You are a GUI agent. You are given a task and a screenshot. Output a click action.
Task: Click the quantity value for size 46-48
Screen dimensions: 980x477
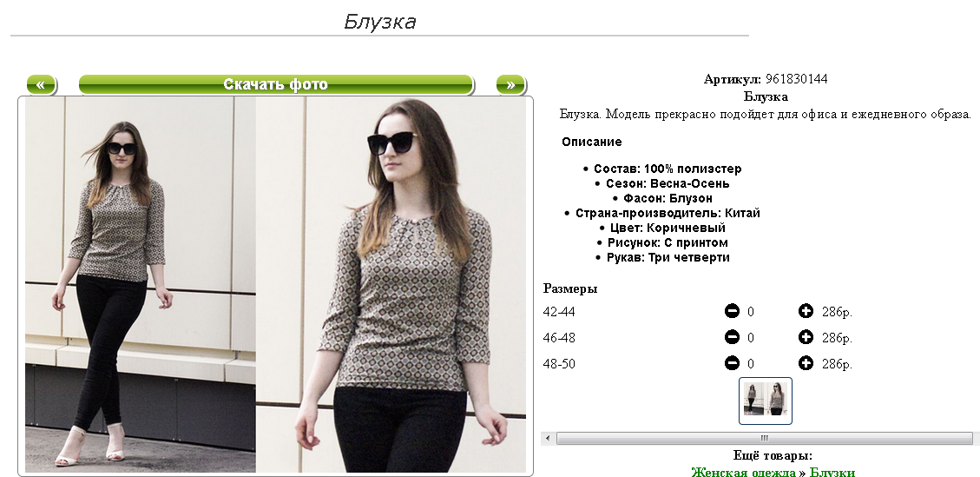[x=751, y=338]
